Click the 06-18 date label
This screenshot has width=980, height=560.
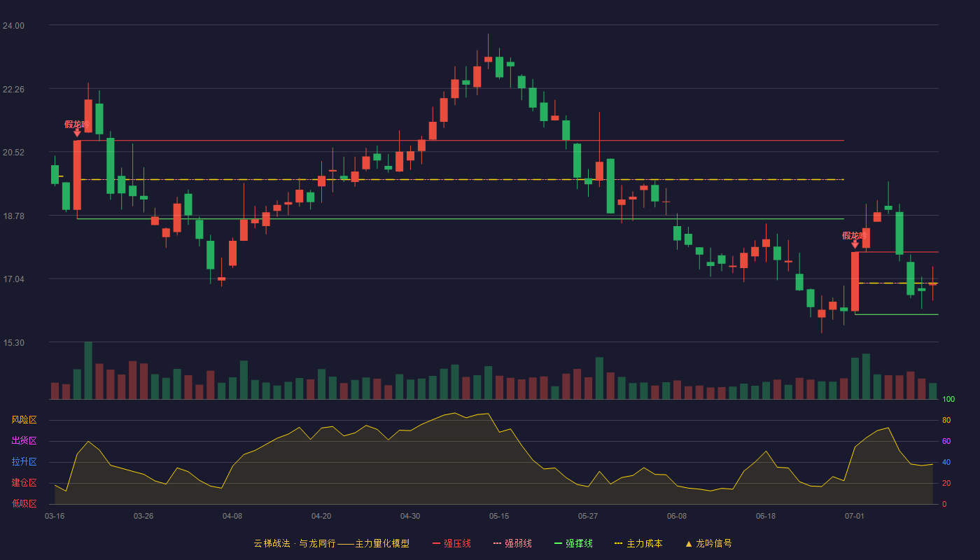tap(766, 516)
